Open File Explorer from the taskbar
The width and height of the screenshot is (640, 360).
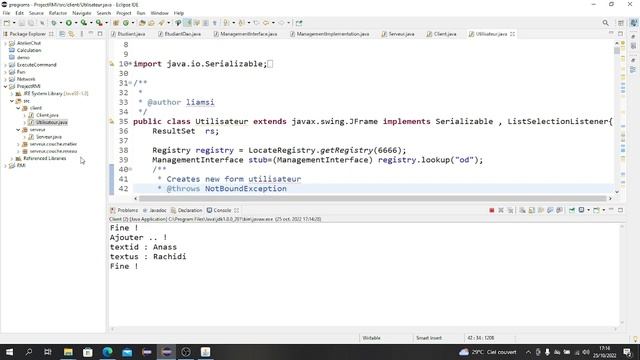68,352
